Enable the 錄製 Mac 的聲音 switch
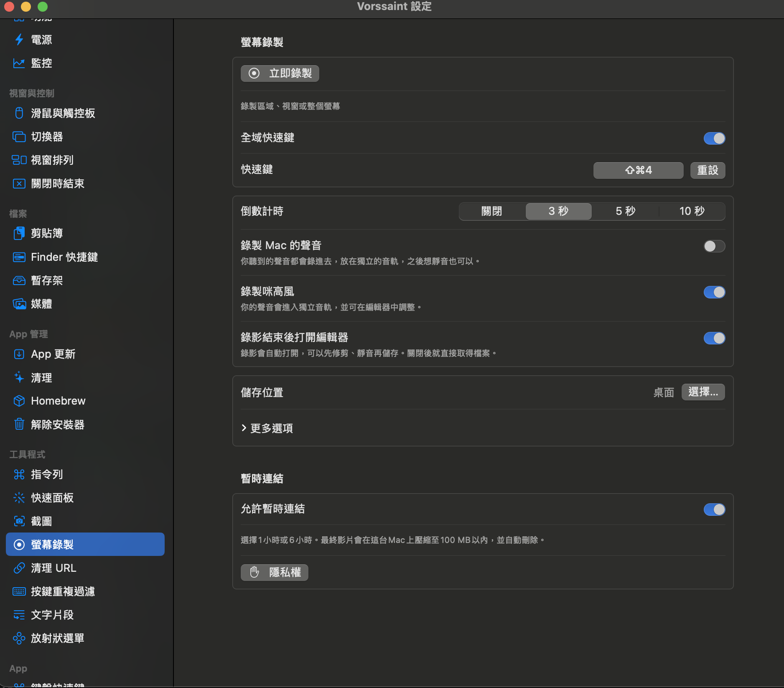Viewport: 784px width, 688px height. (714, 246)
